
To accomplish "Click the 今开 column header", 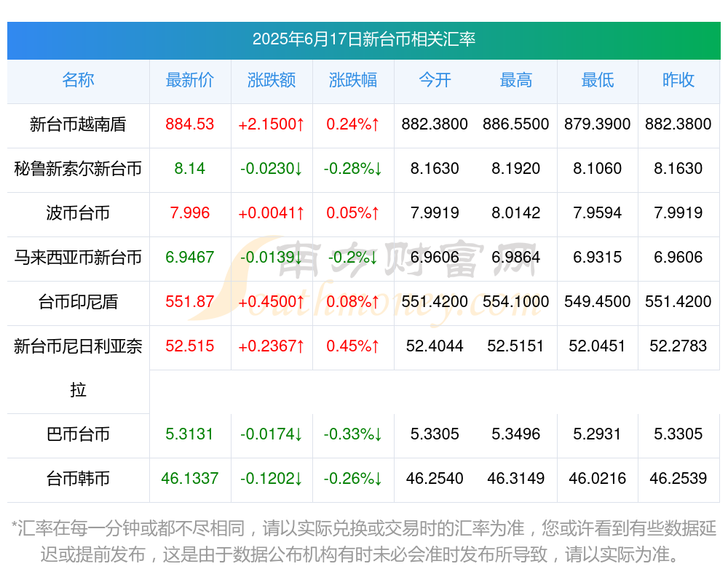I will click(x=435, y=80).
